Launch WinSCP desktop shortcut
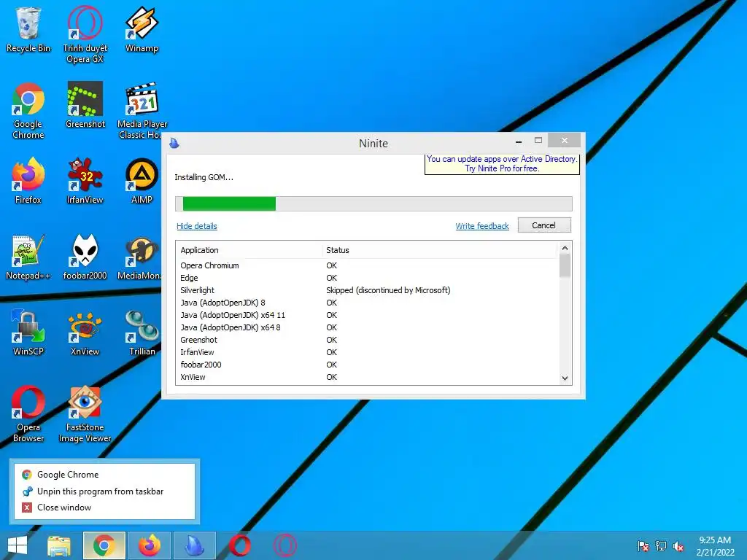The width and height of the screenshot is (747, 560). [x=28, y=332]
